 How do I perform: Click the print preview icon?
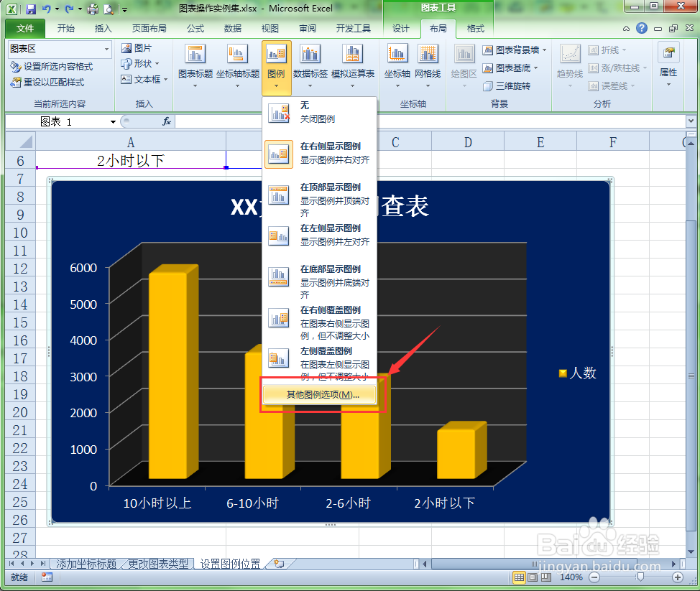[109, 9]
